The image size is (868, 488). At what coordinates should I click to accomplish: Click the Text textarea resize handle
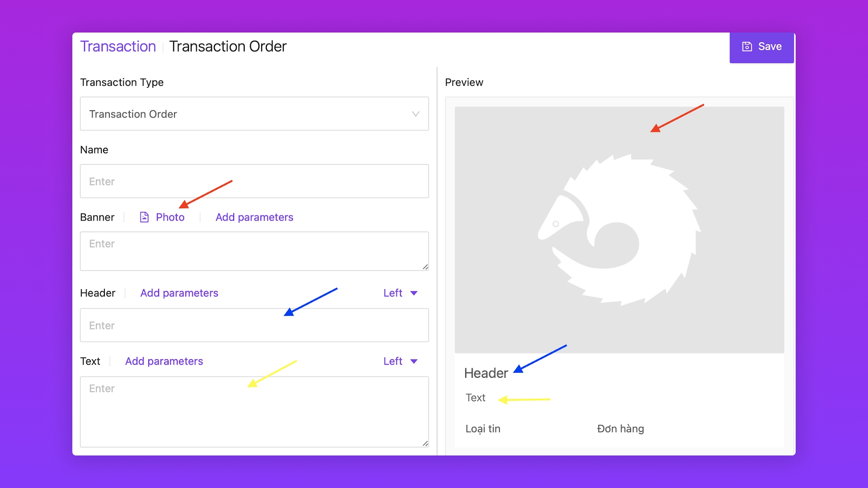(425, 443)
